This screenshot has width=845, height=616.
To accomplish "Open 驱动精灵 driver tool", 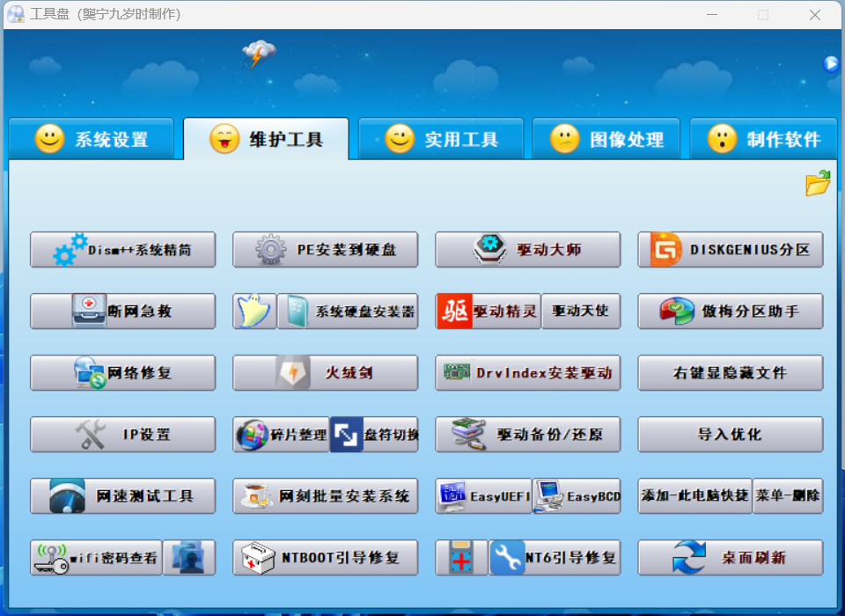I will 488,312.
